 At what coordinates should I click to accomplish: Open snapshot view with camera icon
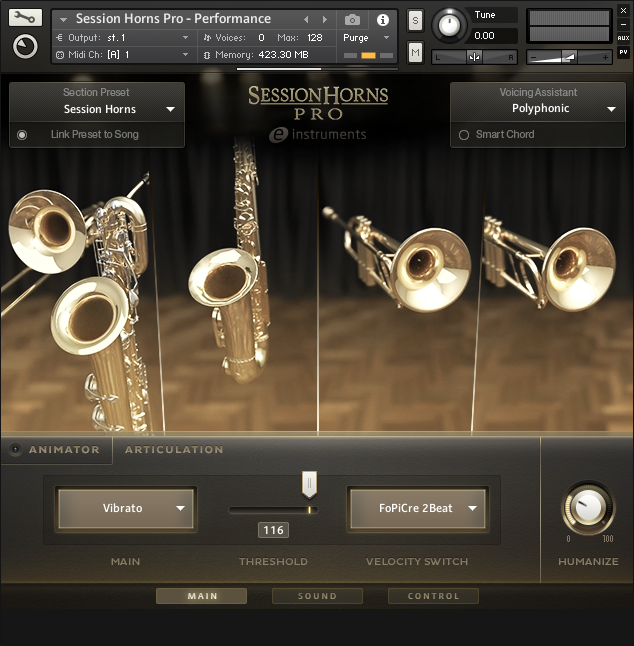[x=352, y=19]
